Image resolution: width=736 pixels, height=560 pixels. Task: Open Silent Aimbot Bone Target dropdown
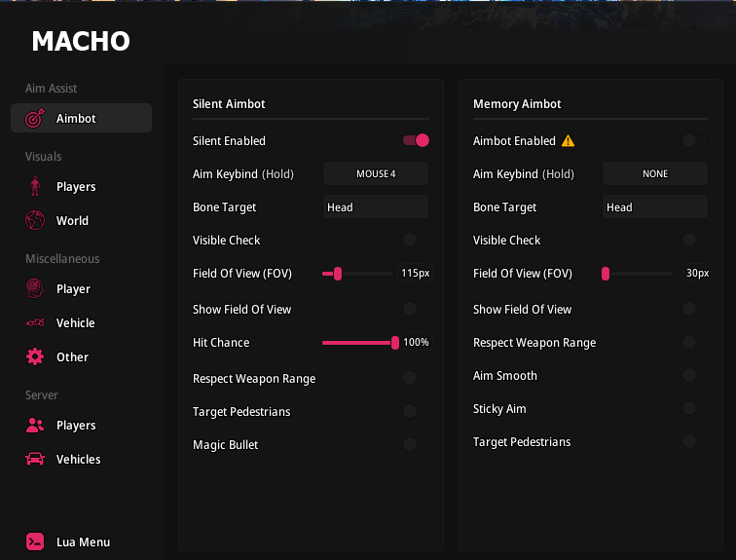pos(376,207)
